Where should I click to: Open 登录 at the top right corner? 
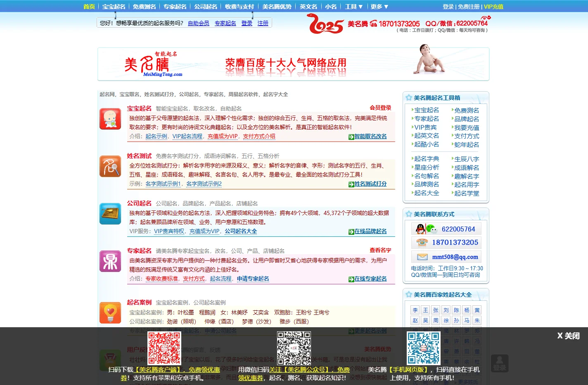pyautogui.click(x=448, y=7)
